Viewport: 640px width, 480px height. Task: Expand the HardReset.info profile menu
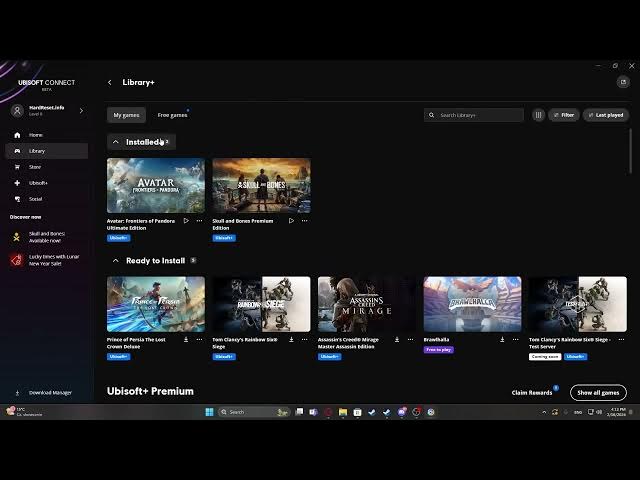(x=81, y=110)
